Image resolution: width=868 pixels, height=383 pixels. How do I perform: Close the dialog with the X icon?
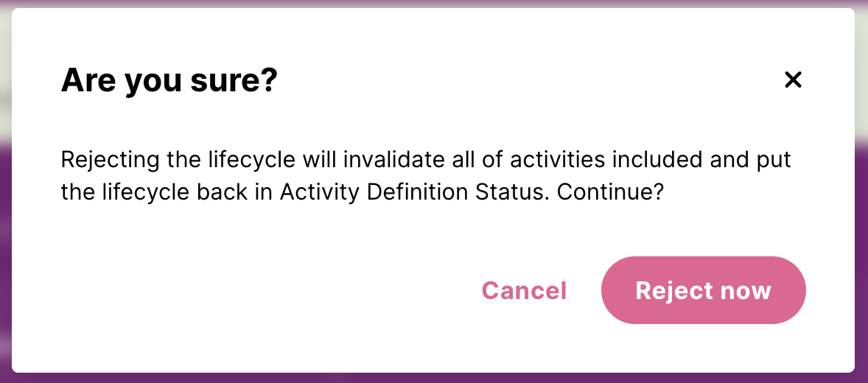pyautogui.click(x=793, y=80)
